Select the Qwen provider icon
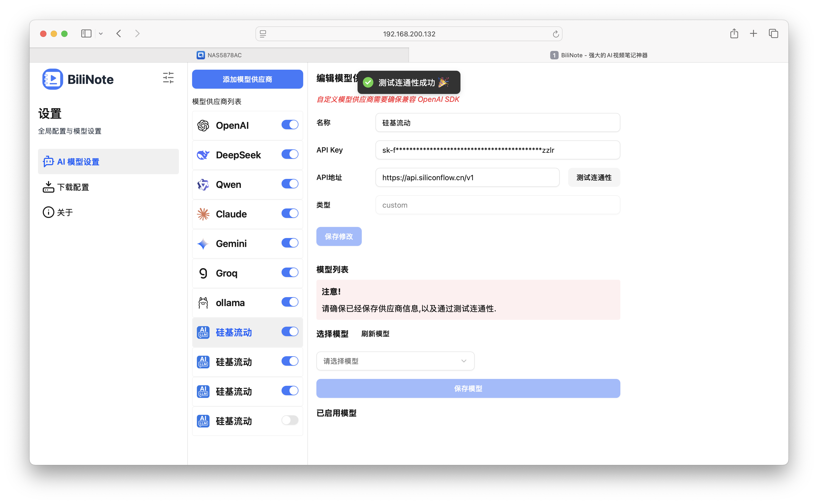The height and width of the screenshot is (504, 818). [x=203, y=184]
